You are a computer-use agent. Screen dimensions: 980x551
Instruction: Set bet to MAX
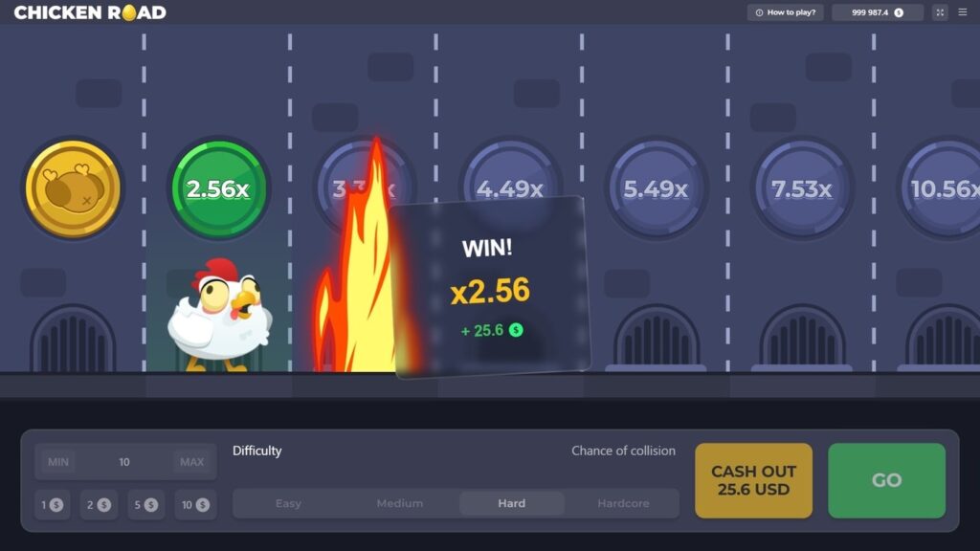pos(191,462)
